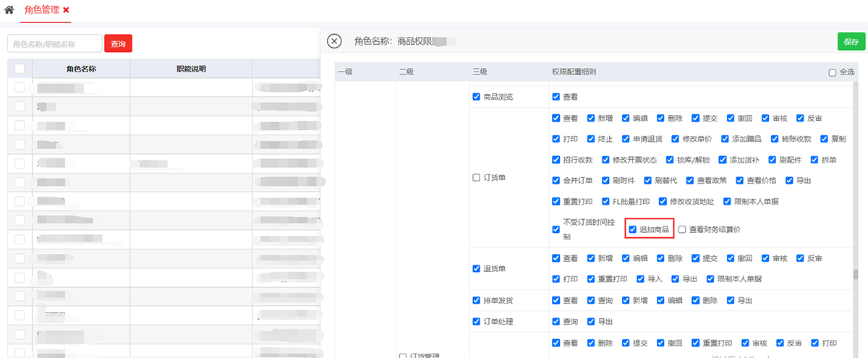The height and width of the screenshot is (358, 868).
Task: Enable the 查看财务结算价 checkbox
Action: pyautogui.click(x=682, y=229)
